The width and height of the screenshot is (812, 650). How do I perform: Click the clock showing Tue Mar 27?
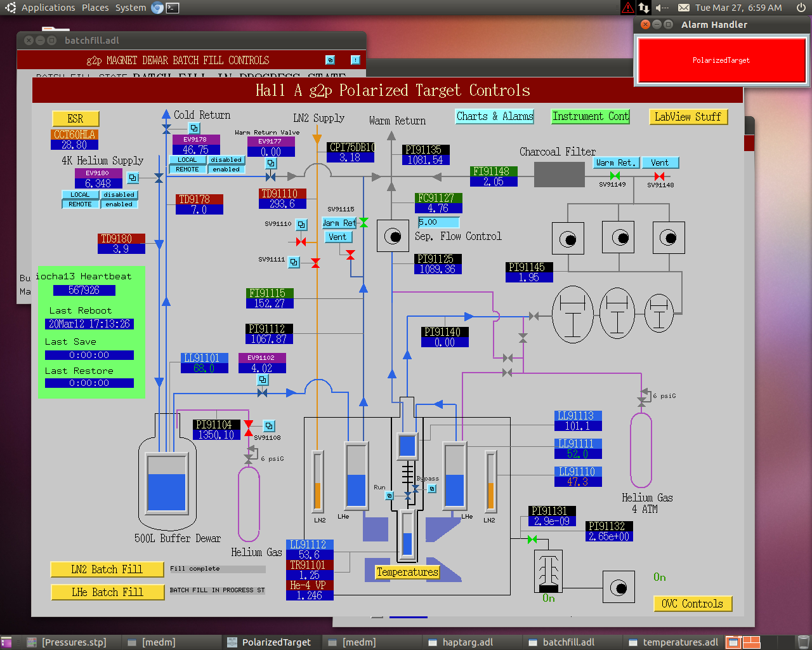738,8
